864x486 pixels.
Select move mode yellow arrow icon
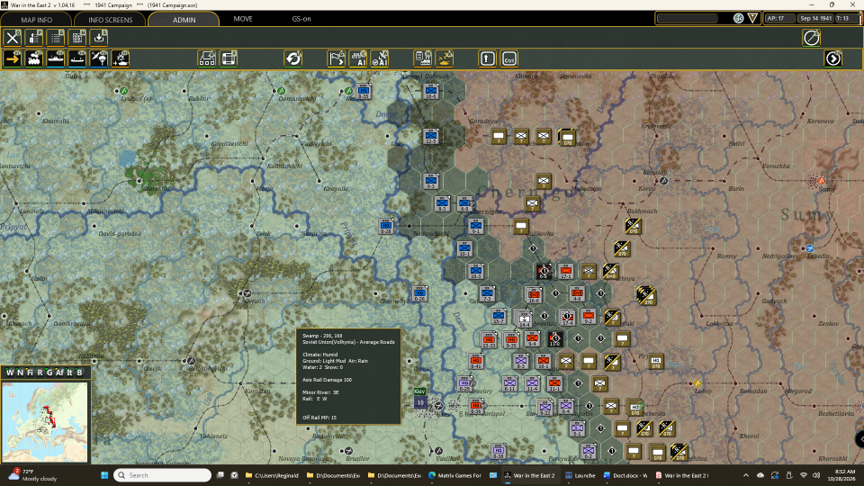(x=12, y=58)
